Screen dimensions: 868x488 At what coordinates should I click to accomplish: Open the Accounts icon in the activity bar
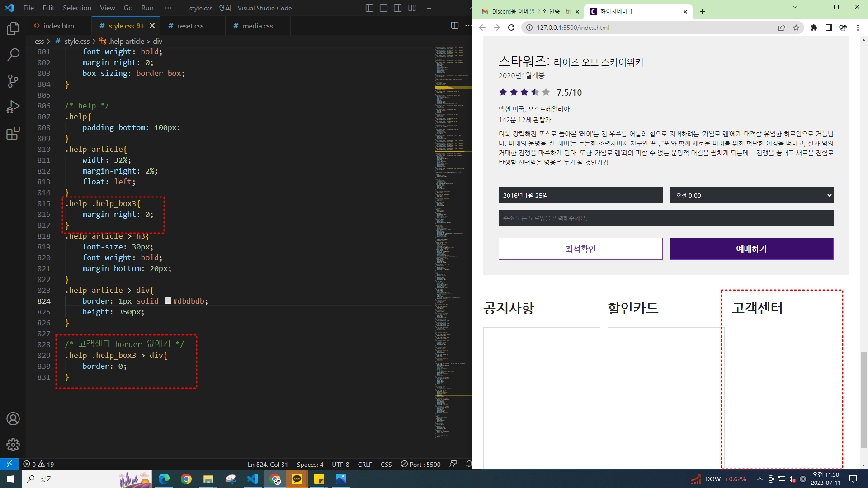point(13,419)
